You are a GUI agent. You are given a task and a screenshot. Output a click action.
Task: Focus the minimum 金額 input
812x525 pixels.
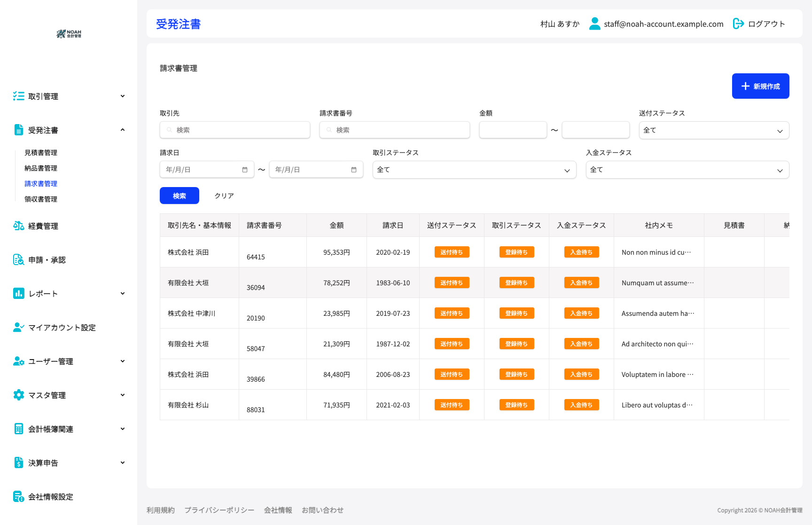tap(513, 130)
